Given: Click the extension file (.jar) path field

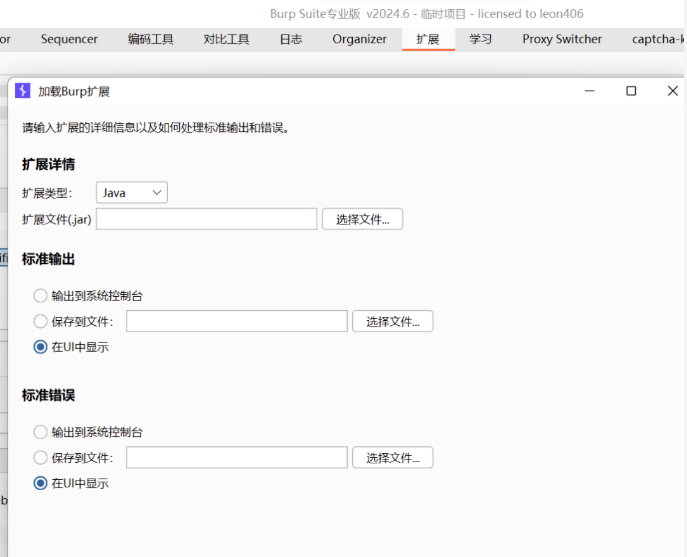Looking at the screenshot, I should click(x=206, y=219).
